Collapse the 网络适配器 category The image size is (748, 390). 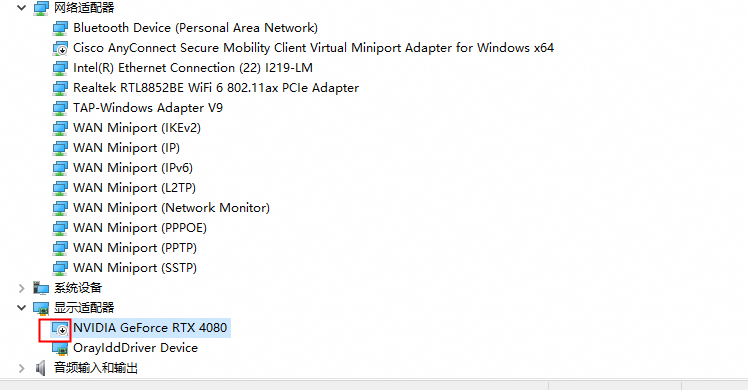(21, 8)
